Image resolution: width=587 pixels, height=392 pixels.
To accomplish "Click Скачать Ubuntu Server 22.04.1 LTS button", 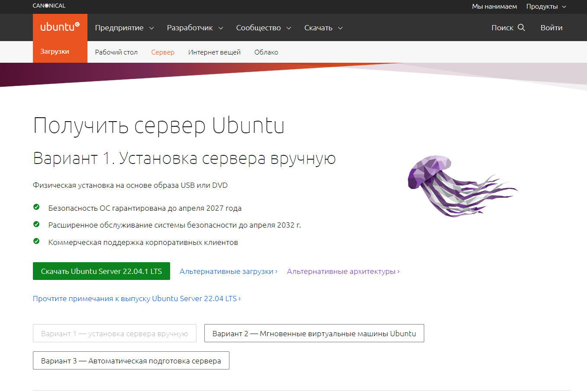I will coord(101,271).
